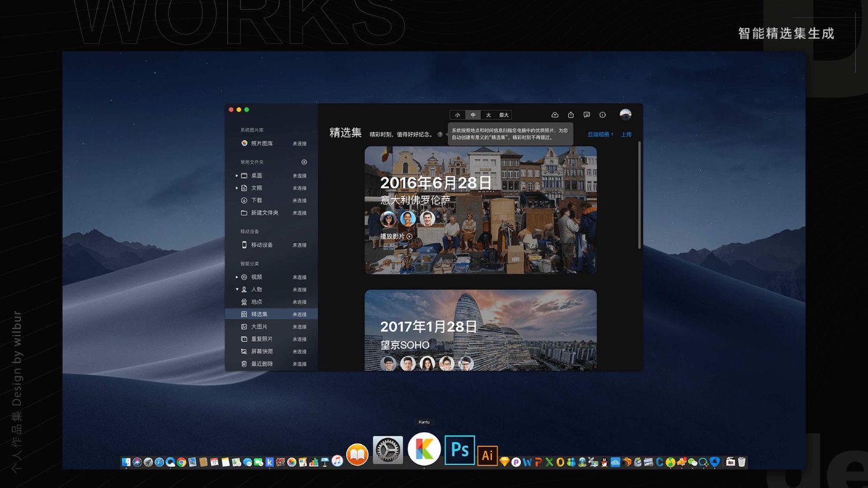This screenshot has width=868, height=488.
Task: Click the 上传 link
Action: click(626, 134)
